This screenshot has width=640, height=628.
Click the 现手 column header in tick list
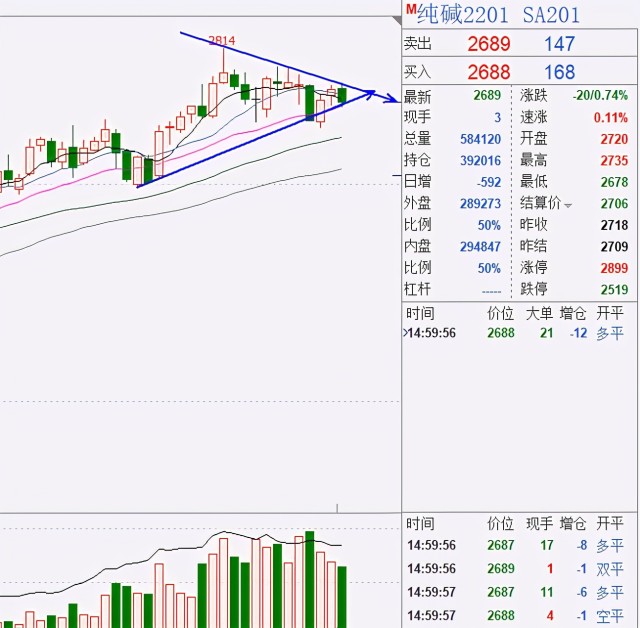click(x=540, y=524)
